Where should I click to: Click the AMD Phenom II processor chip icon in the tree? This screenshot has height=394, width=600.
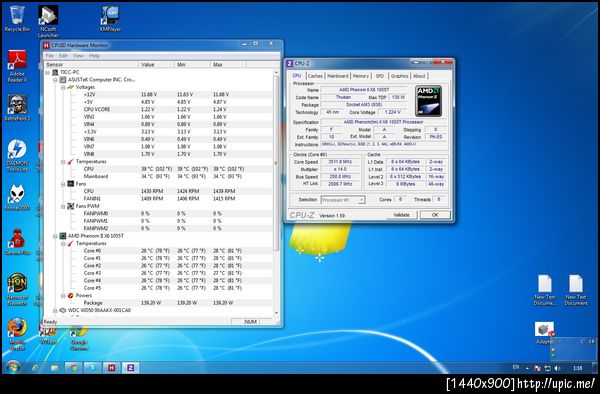(x=63, y=236)
